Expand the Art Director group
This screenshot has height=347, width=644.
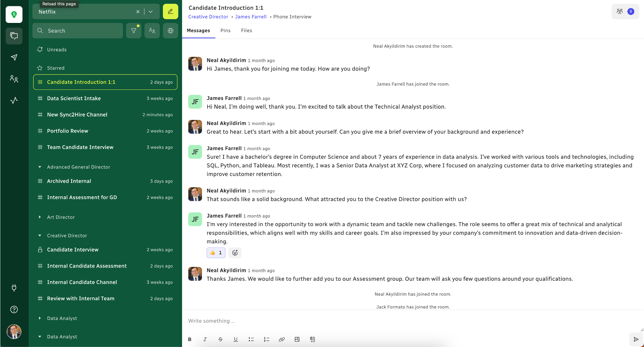40,217
